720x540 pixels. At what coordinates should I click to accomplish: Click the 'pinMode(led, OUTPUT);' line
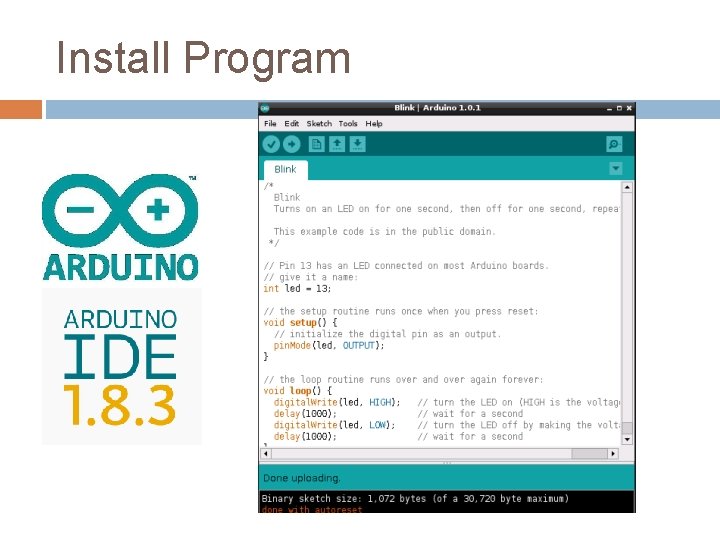[x=329, y=345]
